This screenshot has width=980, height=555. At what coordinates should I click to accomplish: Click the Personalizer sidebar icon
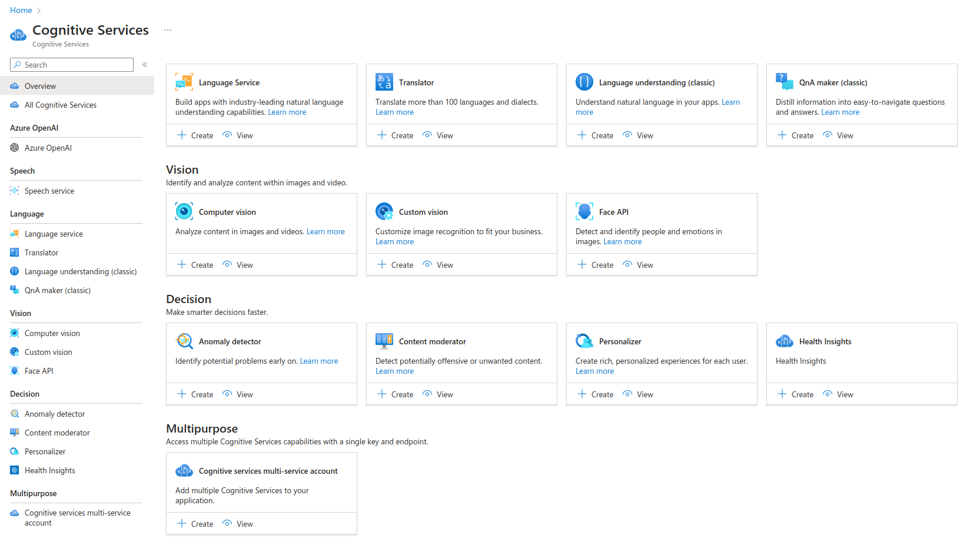tap(15, 451)
